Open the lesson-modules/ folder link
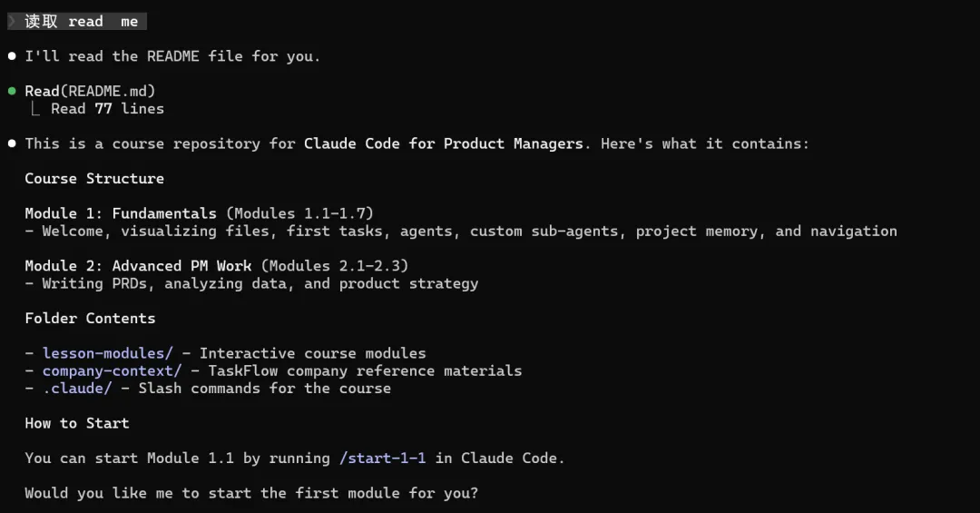This screenshot has height=513, width=980. (x=107, y=353)
